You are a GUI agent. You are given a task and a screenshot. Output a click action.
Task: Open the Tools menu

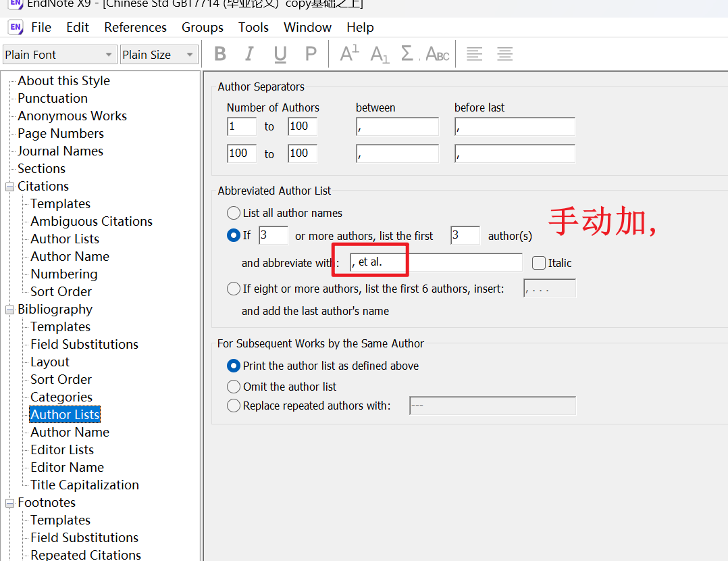pyautogui.click(x=253, y=28)
